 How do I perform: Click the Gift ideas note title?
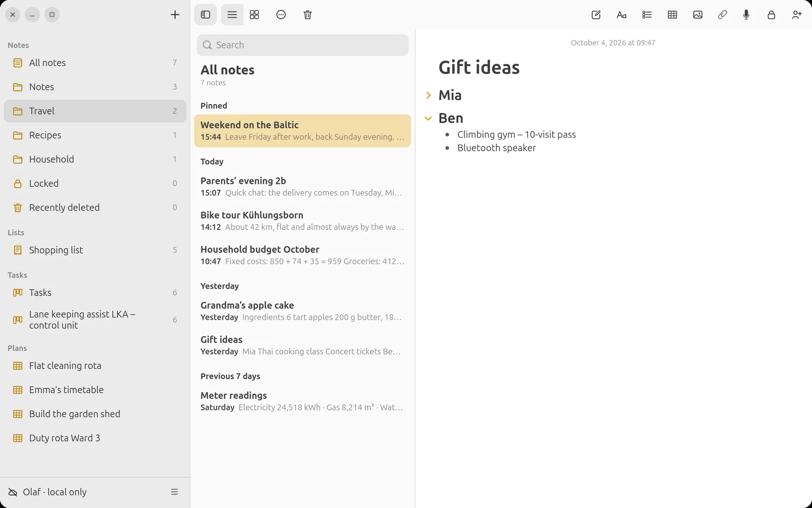479,68
